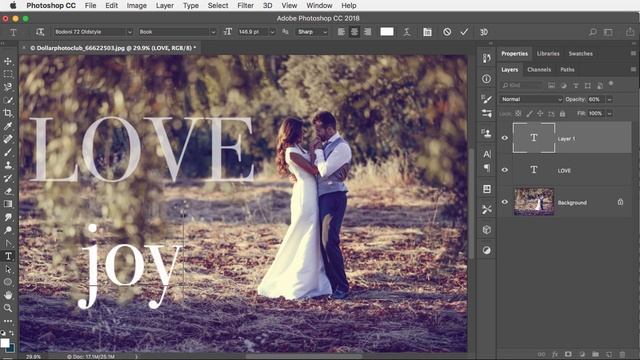Left align the text
640x360 pixels.
[x=341, y=32]
